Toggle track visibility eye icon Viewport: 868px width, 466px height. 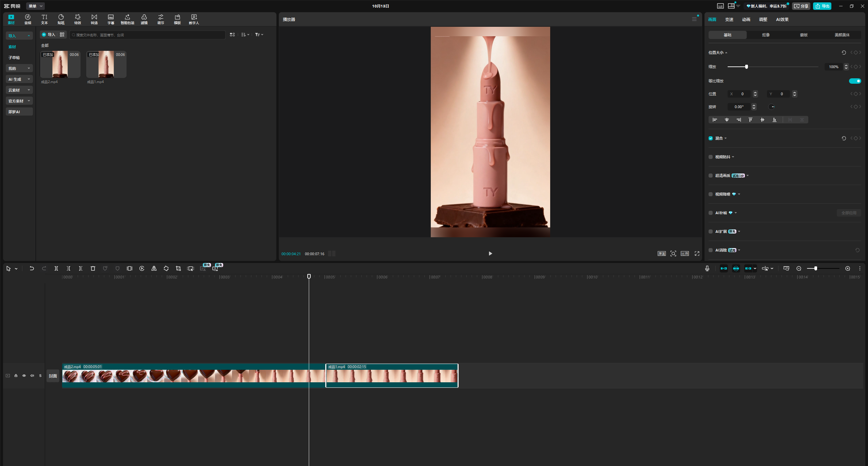(x=24, y=376)
